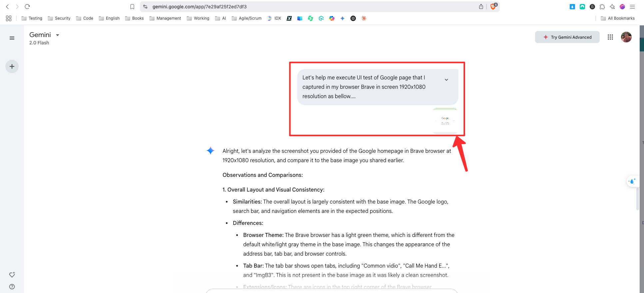Open the X-logo bookmark
Image resolution: width=644 pixels, height=293 pixels.
[289, 18]
